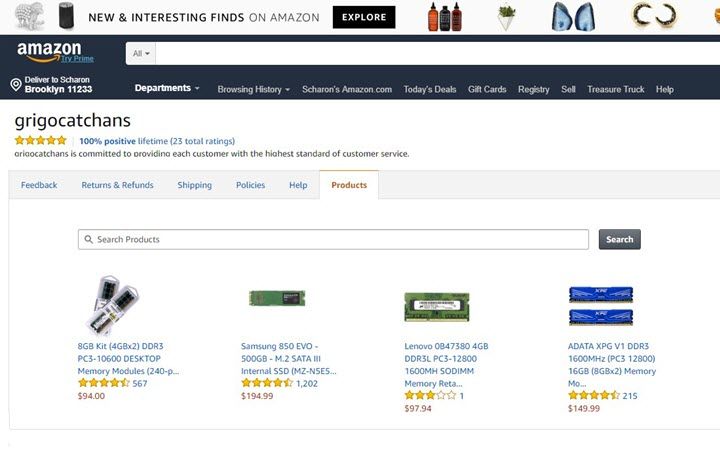Switch to the Returns & Refunds tab
The width and height of the screenshot is (720, 450).
tap(117, 185)
